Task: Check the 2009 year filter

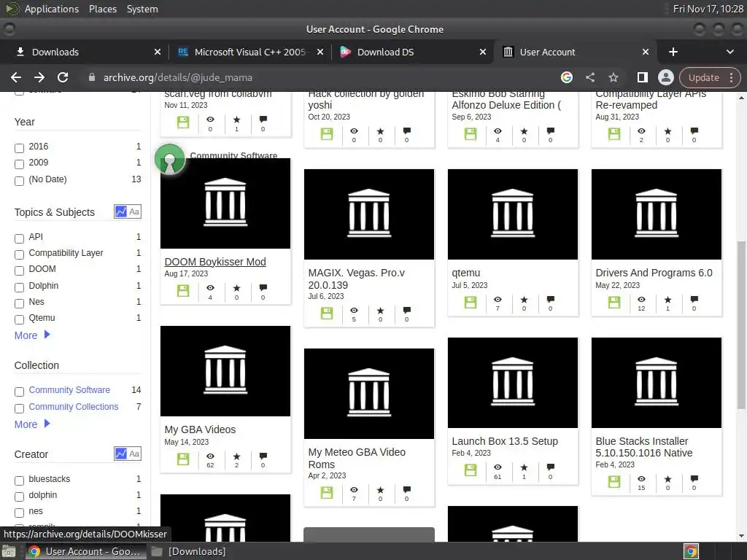Action: point(19,164)
